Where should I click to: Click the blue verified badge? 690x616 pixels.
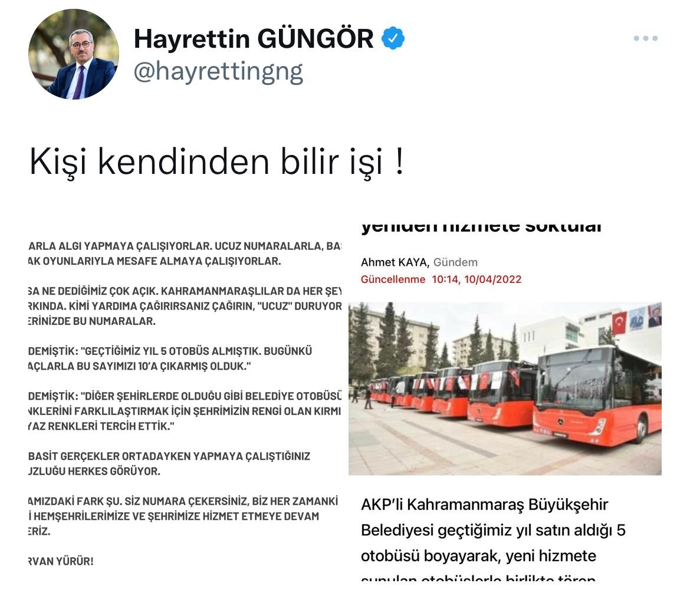point(393,38)
